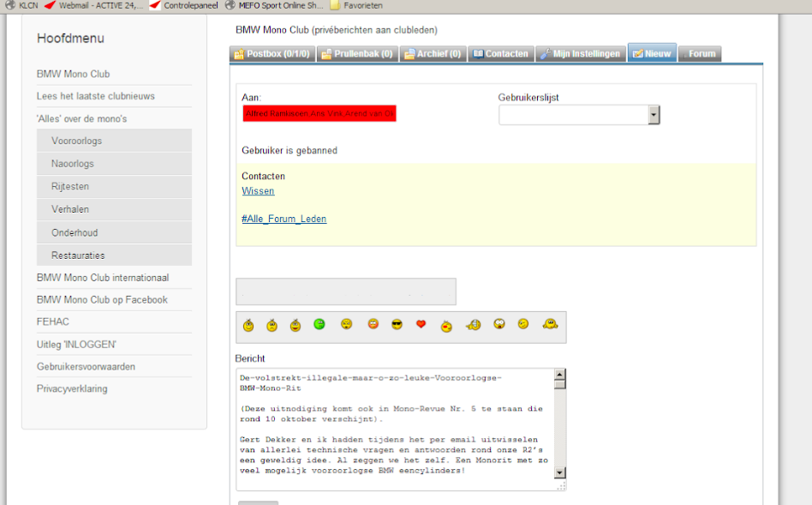Open 'Alles' over de mono's menu
Screen dimensions: 812x505
(x=82, y=118)
